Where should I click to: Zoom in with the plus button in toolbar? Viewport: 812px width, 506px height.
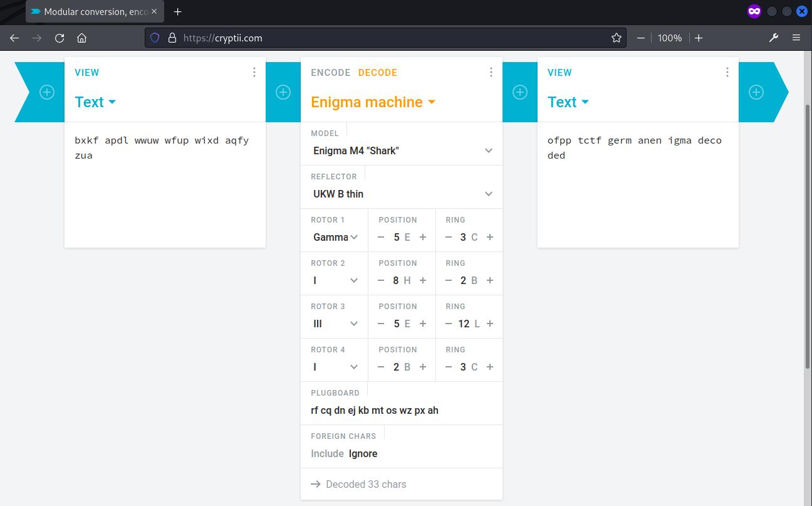pyautogui.click(x=699, y=38)
